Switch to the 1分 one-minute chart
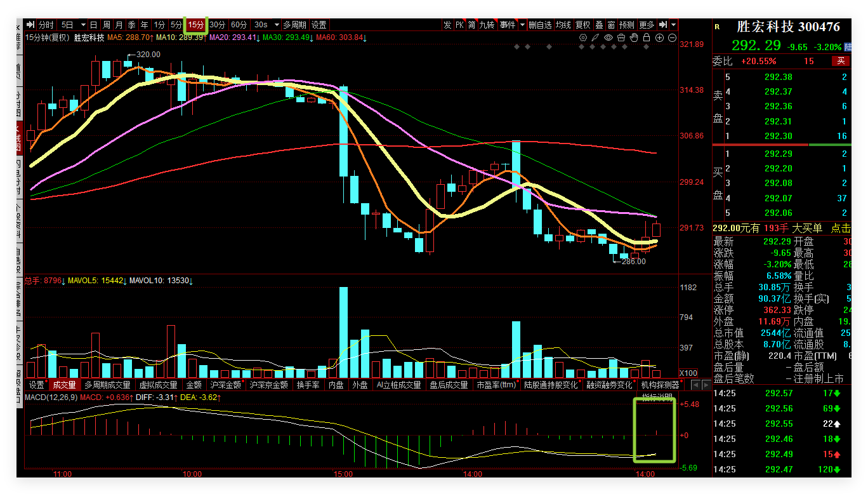 (159, 25)
